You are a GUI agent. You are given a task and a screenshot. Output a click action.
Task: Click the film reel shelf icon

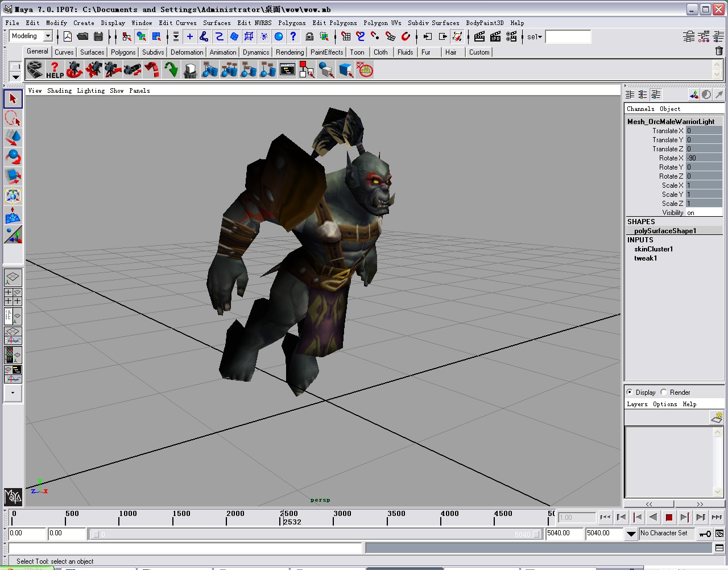point(35,70)
